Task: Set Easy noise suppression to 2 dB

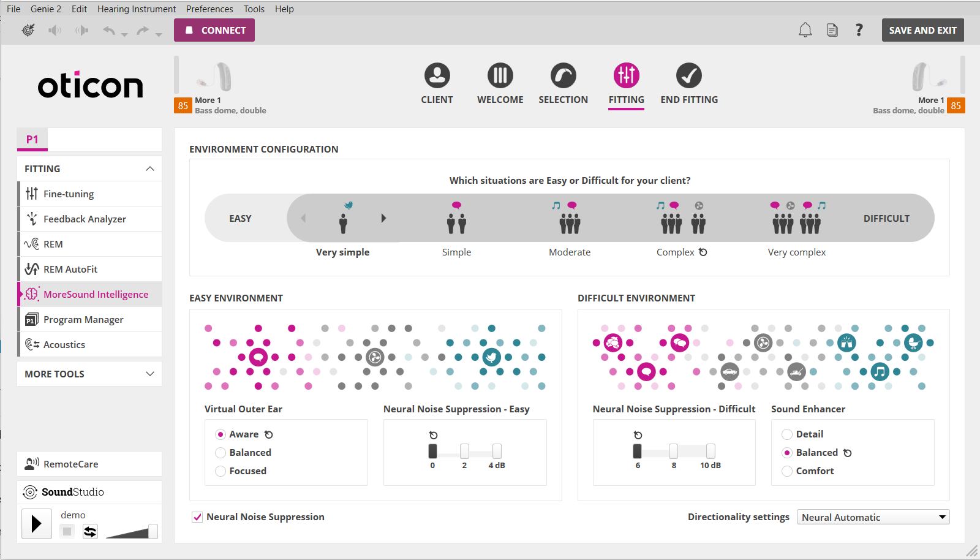Action: tap(465, 452)
